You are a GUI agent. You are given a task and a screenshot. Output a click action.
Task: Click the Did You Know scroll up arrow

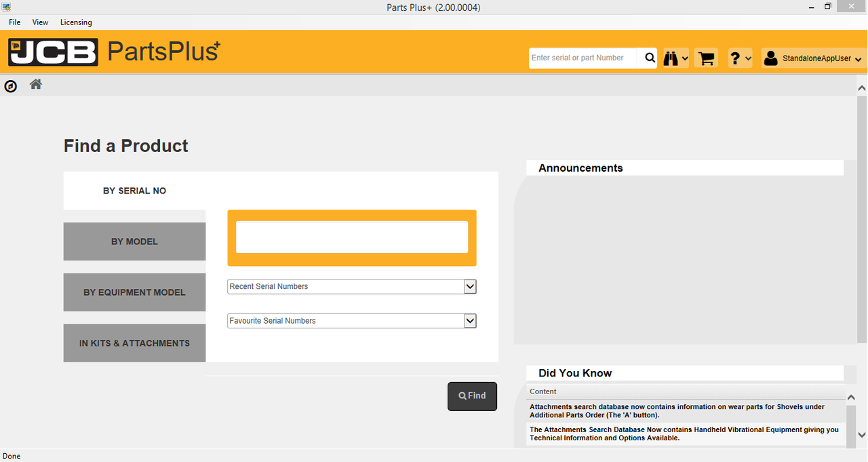(852, 398)
